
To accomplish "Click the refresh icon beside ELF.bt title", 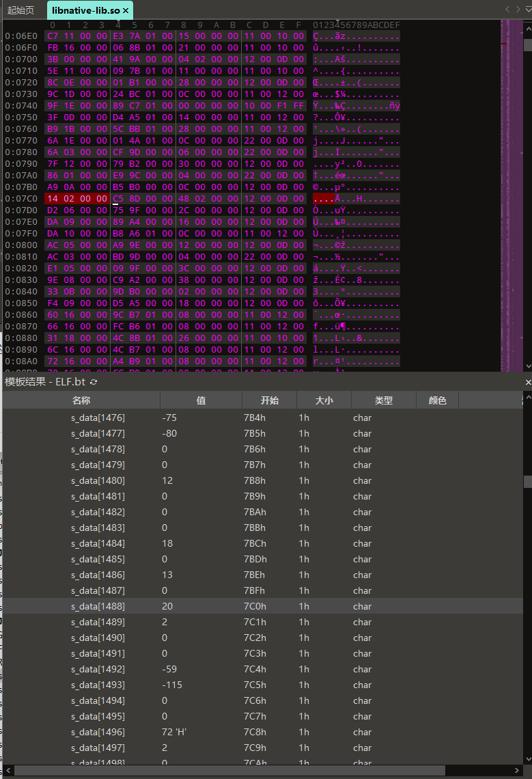I will pos(94,382).
